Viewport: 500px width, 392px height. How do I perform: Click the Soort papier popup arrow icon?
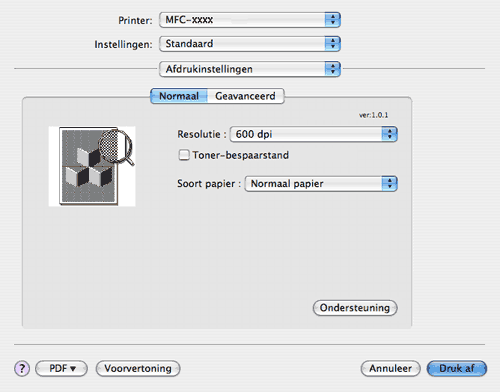[x=389, y=184]
